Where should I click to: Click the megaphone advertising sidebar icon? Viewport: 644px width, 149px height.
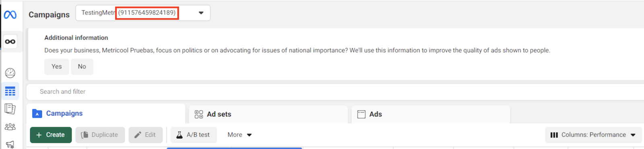(x=10, y=144)
